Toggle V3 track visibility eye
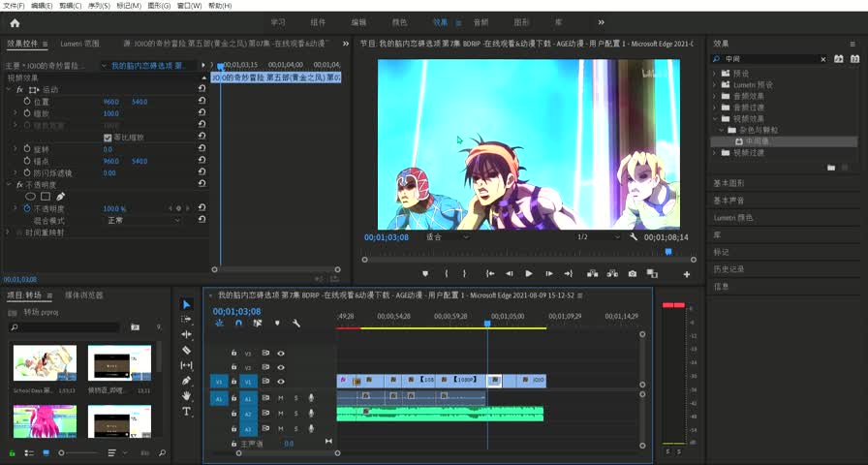 point(281,353)
